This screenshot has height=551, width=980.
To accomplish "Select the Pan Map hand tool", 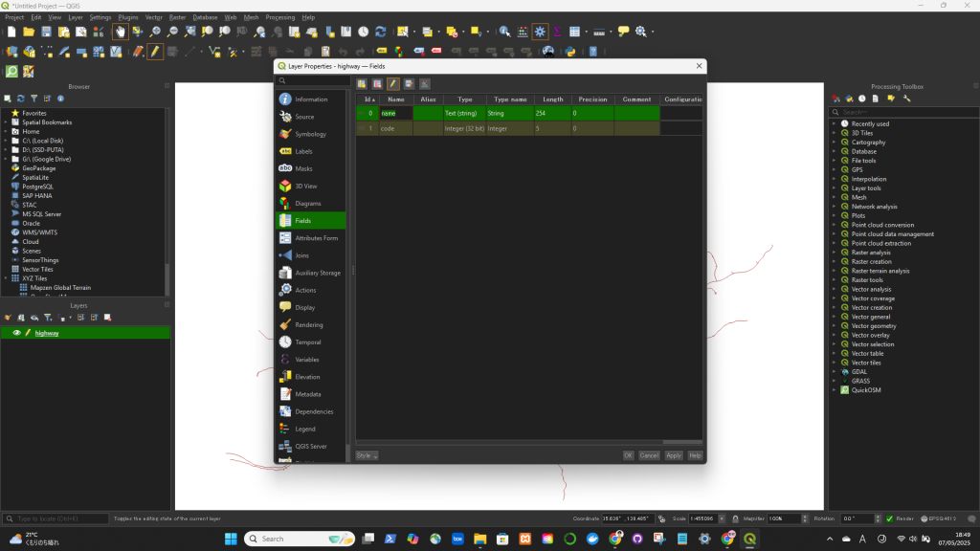I will 121,32.
